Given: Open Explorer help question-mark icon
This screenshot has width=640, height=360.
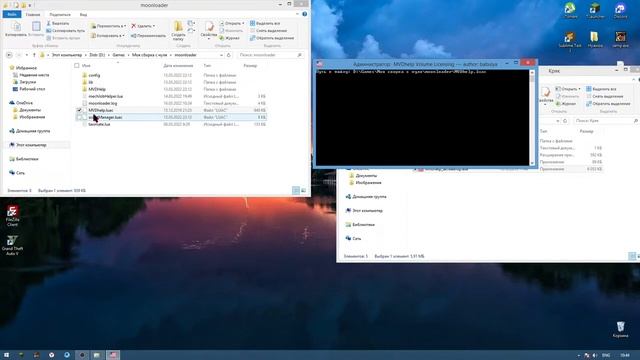Looking at the screenshot, I should coord(304,14).
